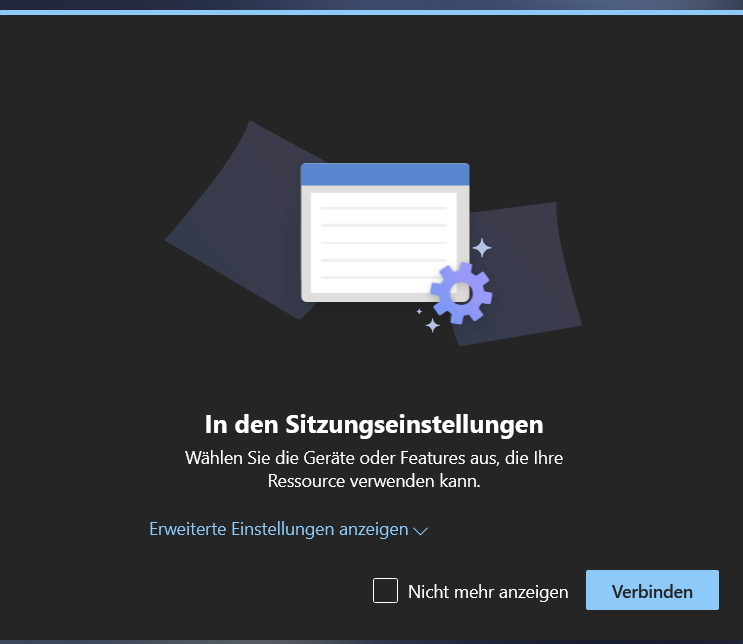Enable the 'Nicht mehr anzeigen' checkbox
Viewport: 743px width, 644px height.
[385, 591]
